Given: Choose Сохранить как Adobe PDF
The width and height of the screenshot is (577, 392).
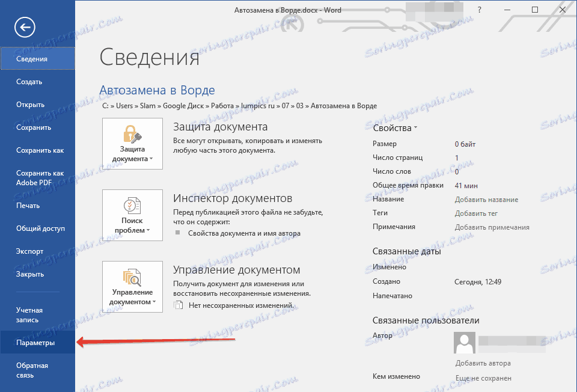Looking at the screenshot, I should point(37,178).
